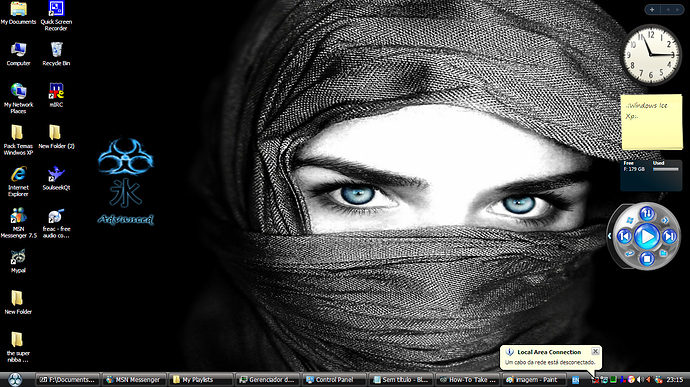This screenshot has height=387, width=690.
Task: Click play on the media player gadget
Action: tap(646, 236)
